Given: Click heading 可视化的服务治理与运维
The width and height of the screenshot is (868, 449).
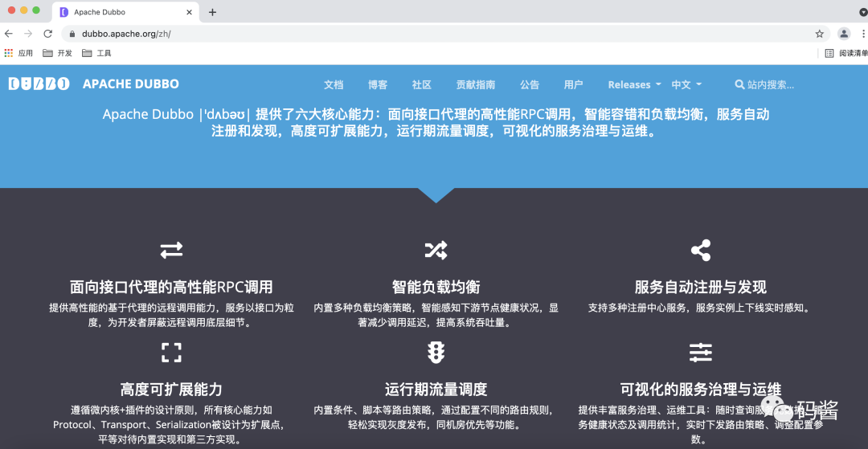Looking at the screenshot, I should [701, 390].
